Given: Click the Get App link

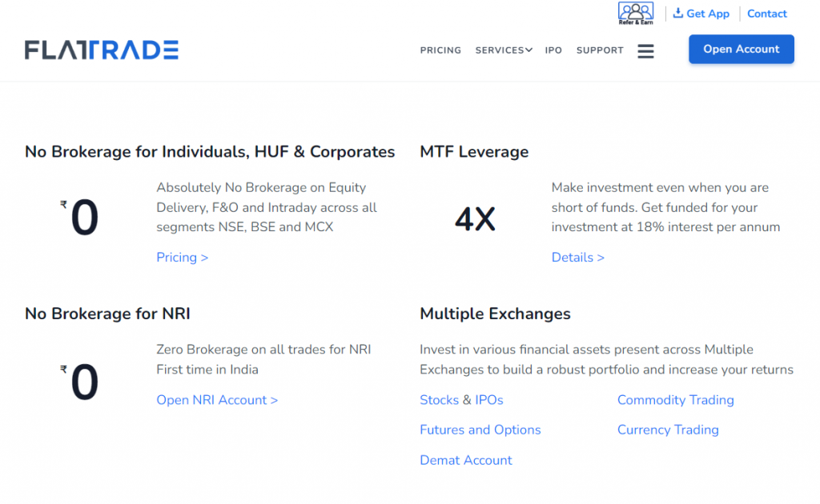Looking at the screenshot, I should point(701,14).
